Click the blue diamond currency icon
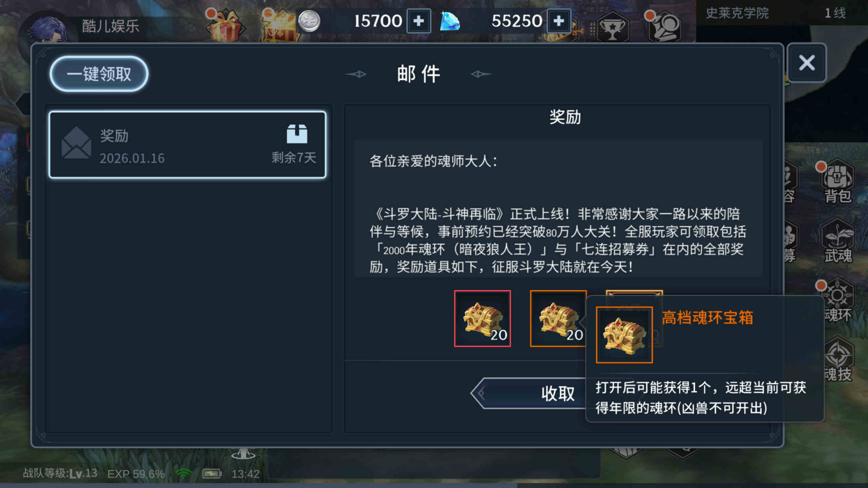 450,21
